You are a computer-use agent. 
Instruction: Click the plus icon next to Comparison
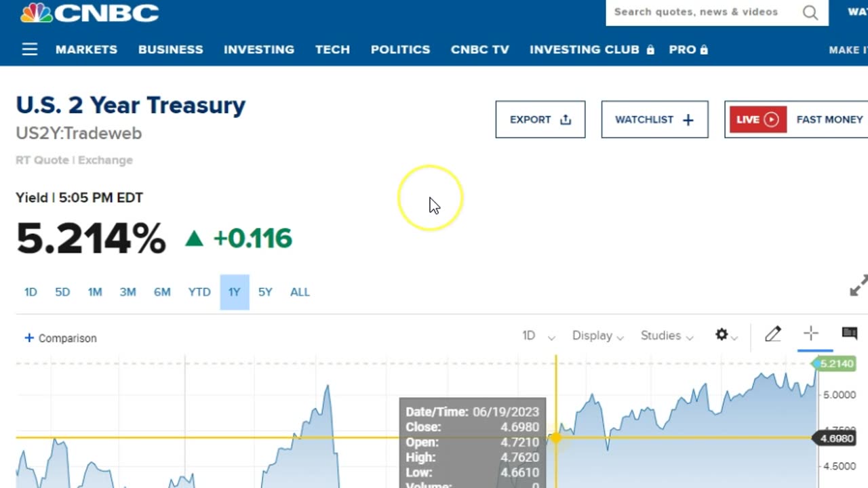(29, 338)
